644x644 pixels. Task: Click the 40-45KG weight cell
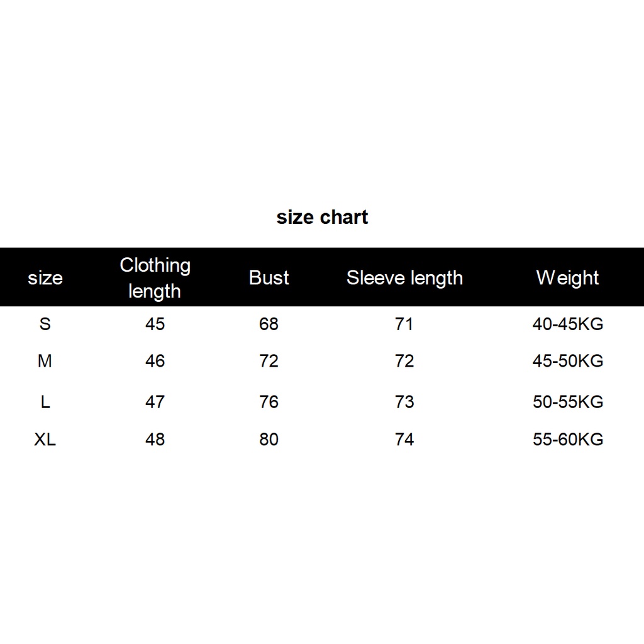(567, 324)
